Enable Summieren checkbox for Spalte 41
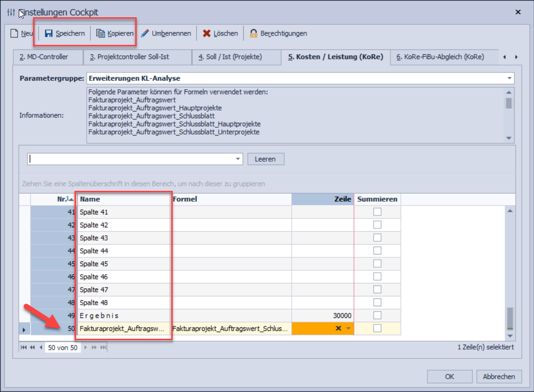The width and height of the screenshot is (534, 392). pos(377,212)
